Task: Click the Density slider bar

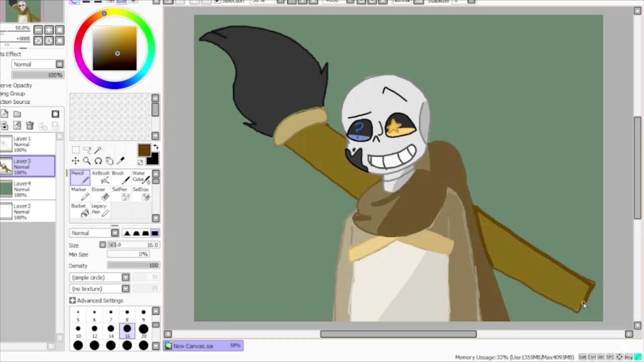Action: 133,265
